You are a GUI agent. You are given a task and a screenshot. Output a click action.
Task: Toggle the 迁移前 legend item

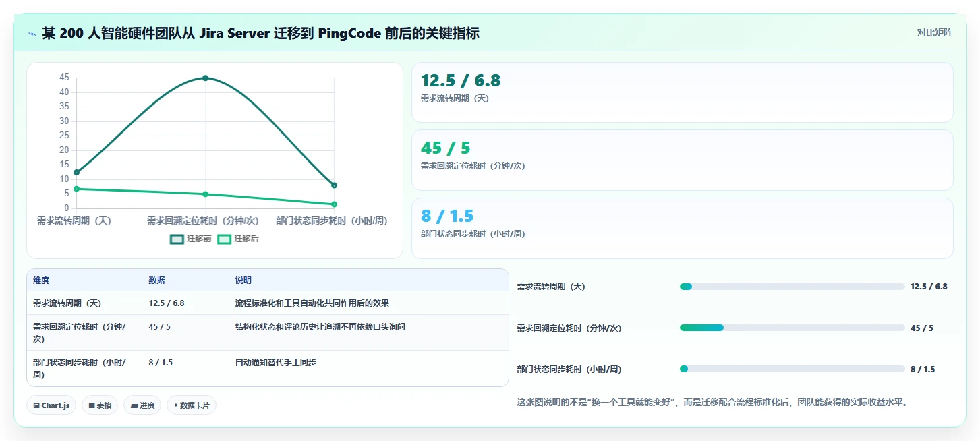[191, 239]
